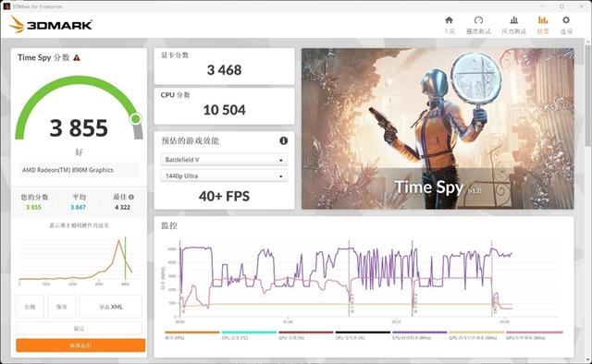Toggle the CPU temperature cyan legend
The image size is (592, 364).
pyautogui.click(x=249, y=335)
